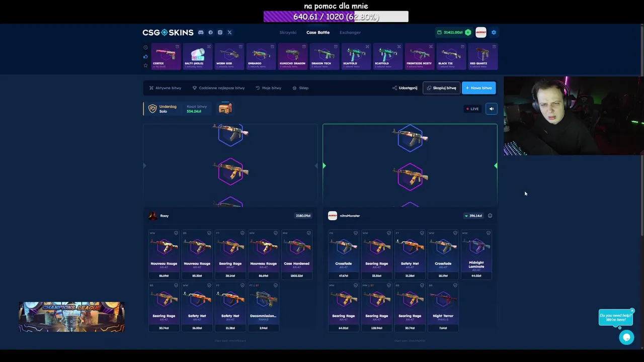Screen dimensions: 644x362
Task: Open the Discord link icon
Action: click(201, 32)
